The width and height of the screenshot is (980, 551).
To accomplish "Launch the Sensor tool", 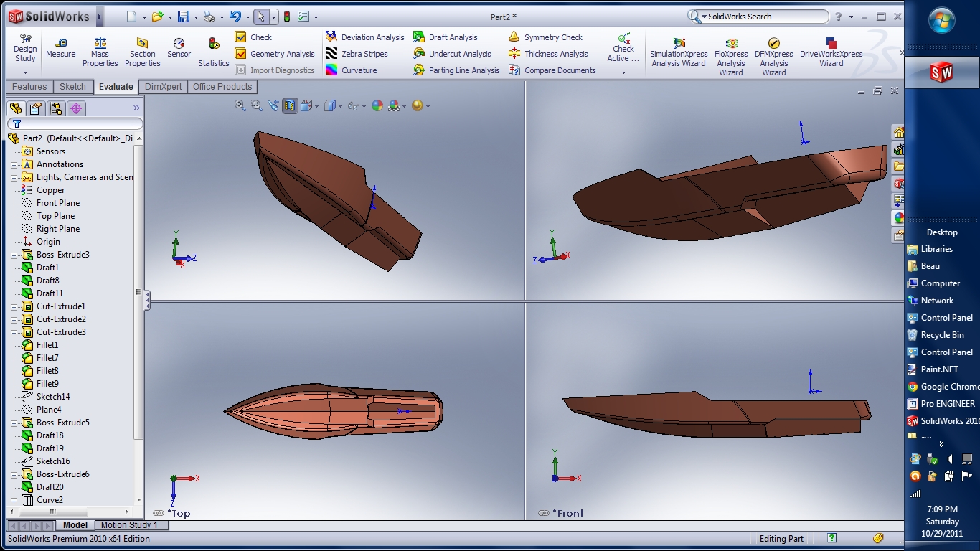I will click(x=179, y=48).
